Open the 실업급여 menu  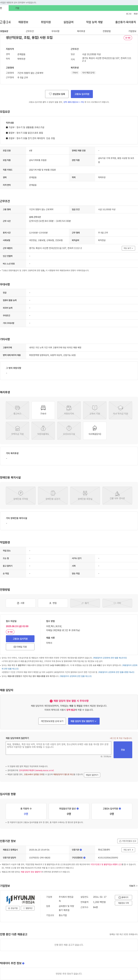68,22
